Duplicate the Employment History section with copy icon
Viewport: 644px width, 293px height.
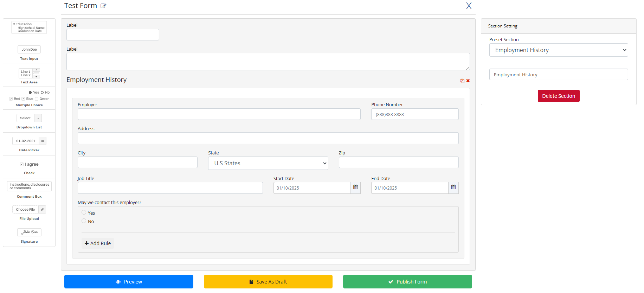[x=462, y=81]
